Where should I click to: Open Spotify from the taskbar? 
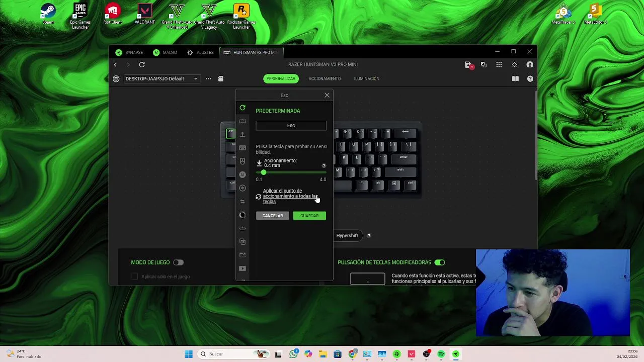[x=441, y=354]
